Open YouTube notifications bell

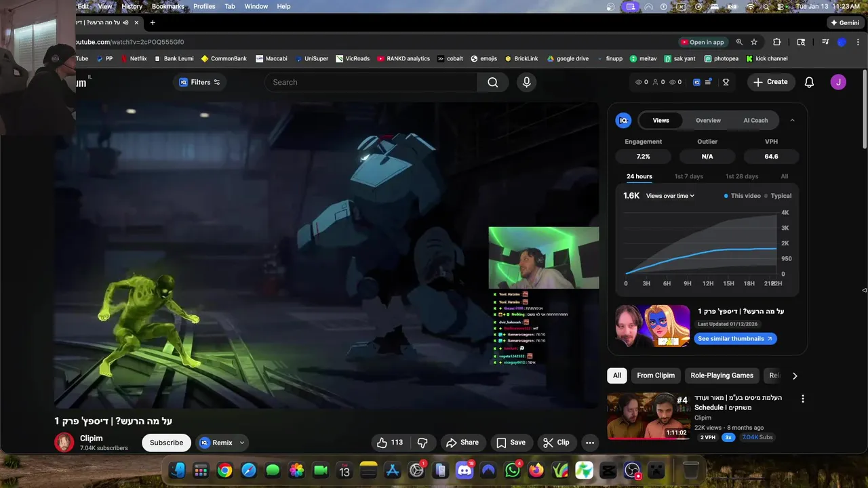tap(809, 82)
